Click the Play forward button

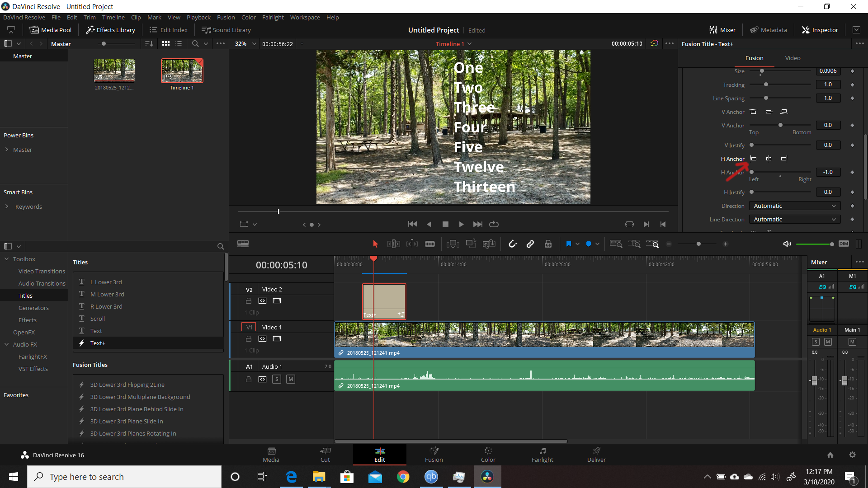click(x=461, y=224)
